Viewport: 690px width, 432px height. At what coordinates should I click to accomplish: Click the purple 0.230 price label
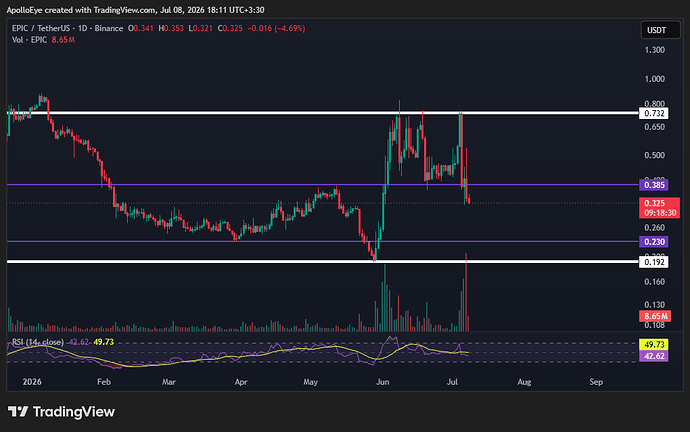653,242
